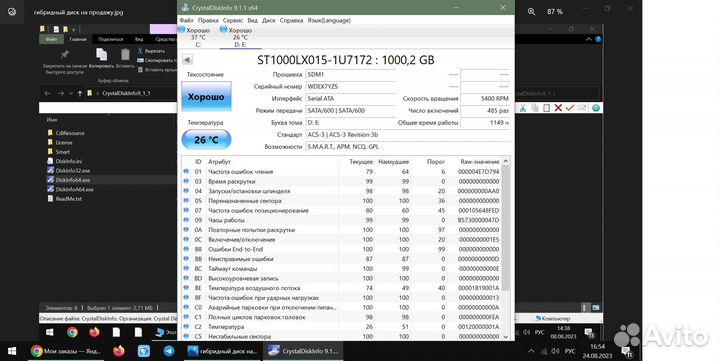Click the 5400 RPM rotation speed value

pos(486,98)
